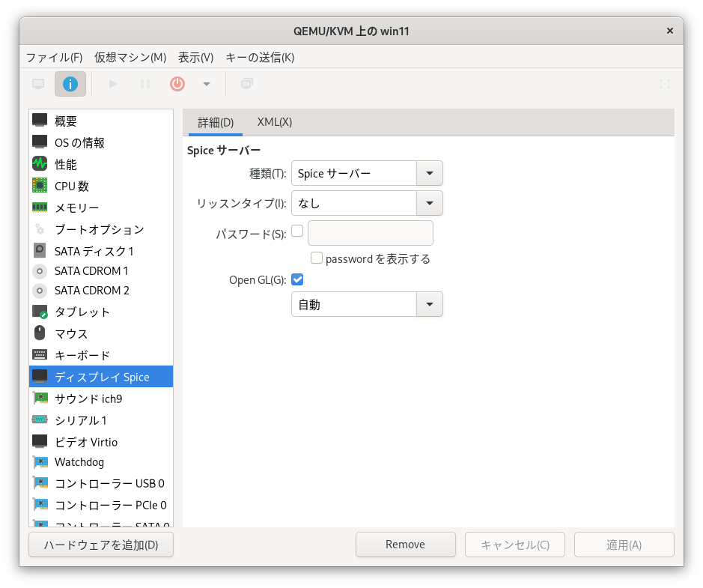Select ディスプレイ Spice monitor icon

coord(40,376)
